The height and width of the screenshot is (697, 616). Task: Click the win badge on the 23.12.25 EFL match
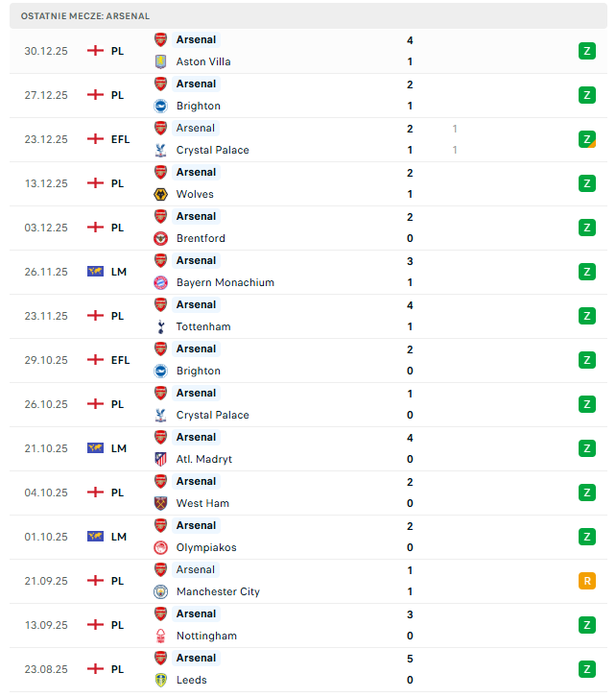click(587, 139)
